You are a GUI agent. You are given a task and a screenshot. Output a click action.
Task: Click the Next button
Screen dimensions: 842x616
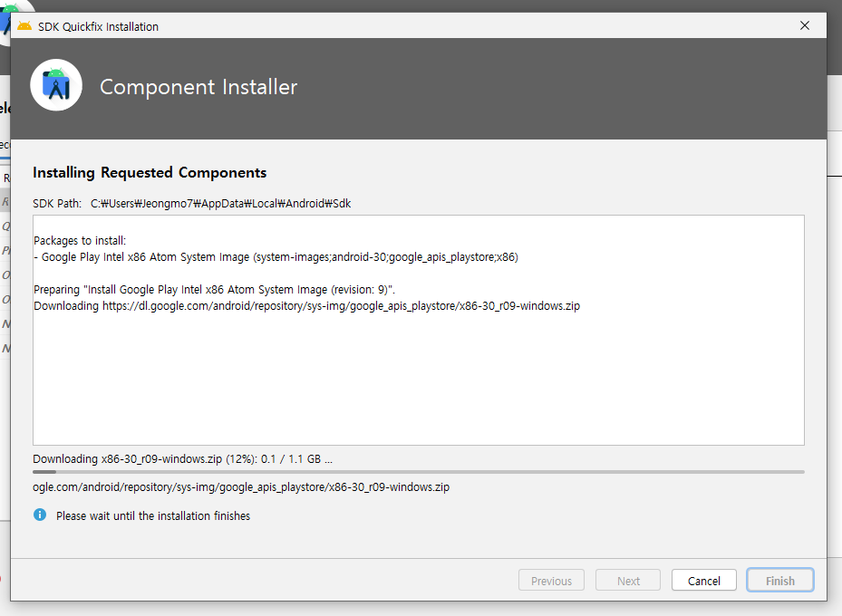point(628,581)
